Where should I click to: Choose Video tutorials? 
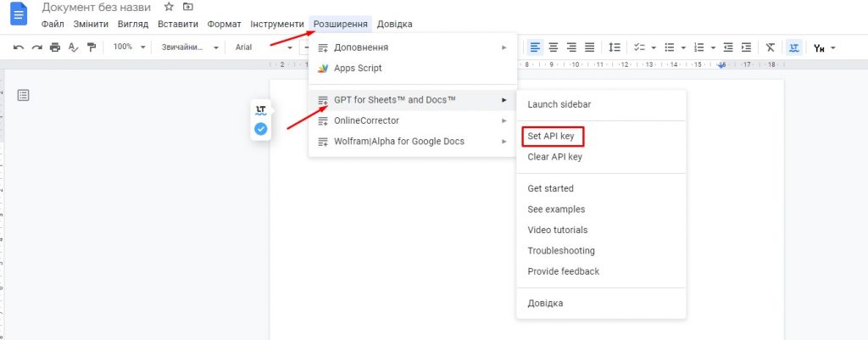[x=601, y=231]
